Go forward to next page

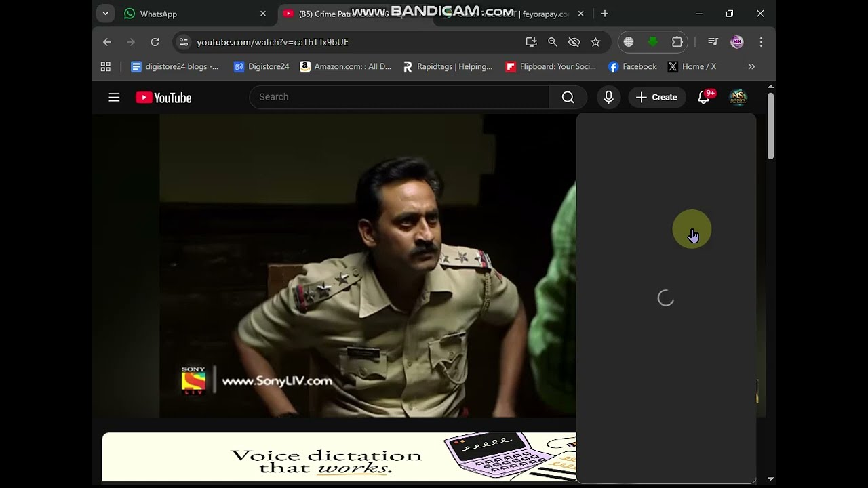click(x=131, y=42)
